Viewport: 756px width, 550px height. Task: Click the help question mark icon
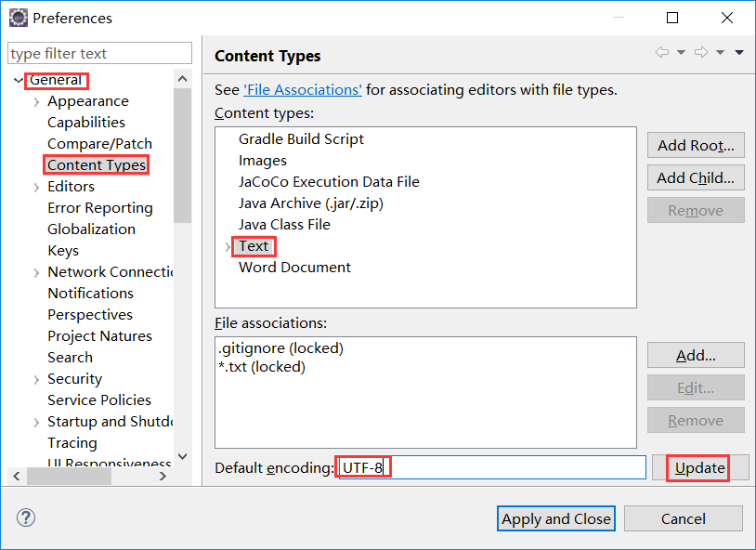point(25,517)
